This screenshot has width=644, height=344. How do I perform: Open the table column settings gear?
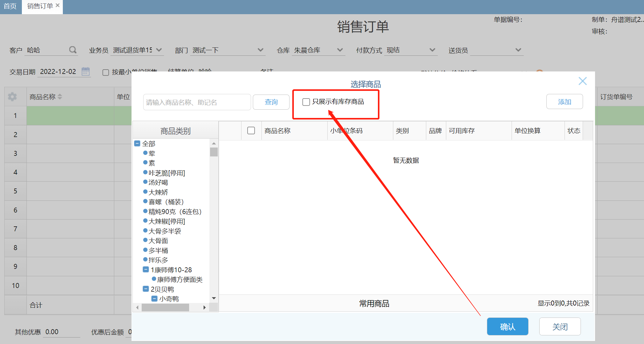(12, 97)
